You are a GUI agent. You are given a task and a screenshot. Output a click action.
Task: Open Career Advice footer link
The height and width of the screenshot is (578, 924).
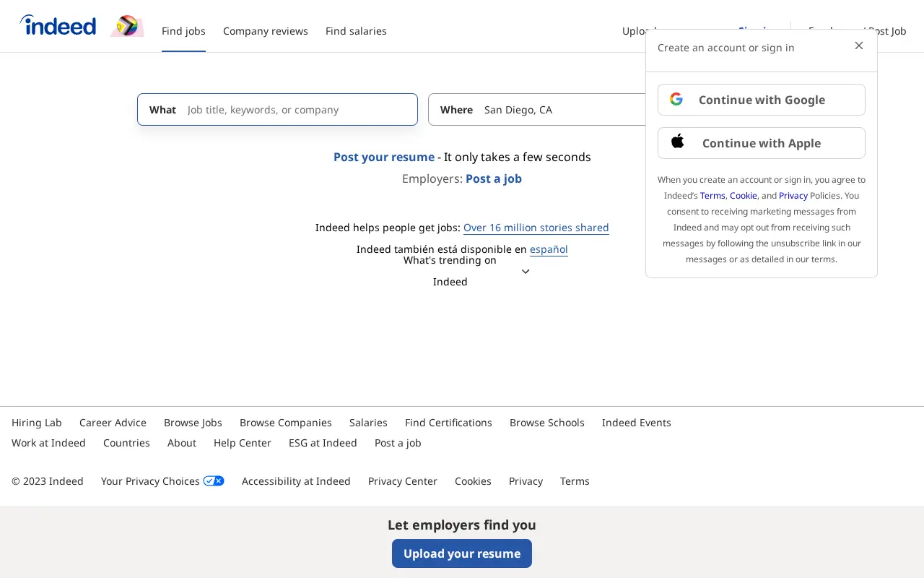[x=113, y=423]
